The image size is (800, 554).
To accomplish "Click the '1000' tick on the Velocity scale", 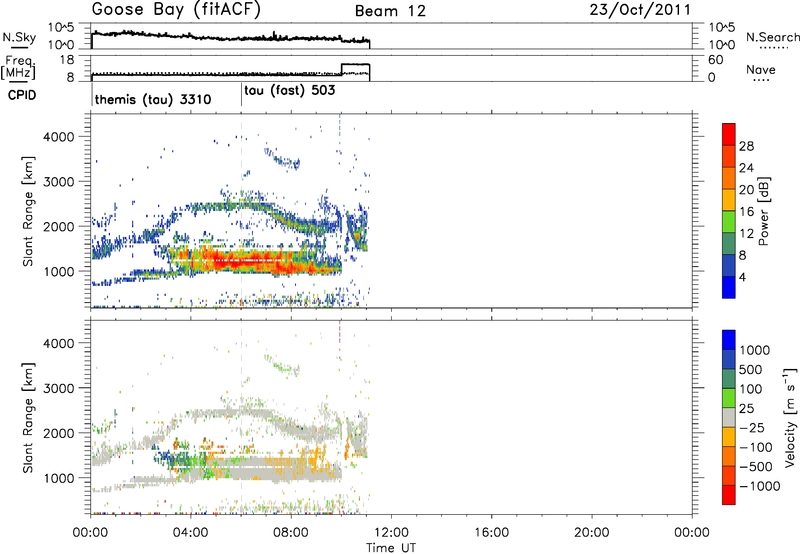I will (755, 350).
